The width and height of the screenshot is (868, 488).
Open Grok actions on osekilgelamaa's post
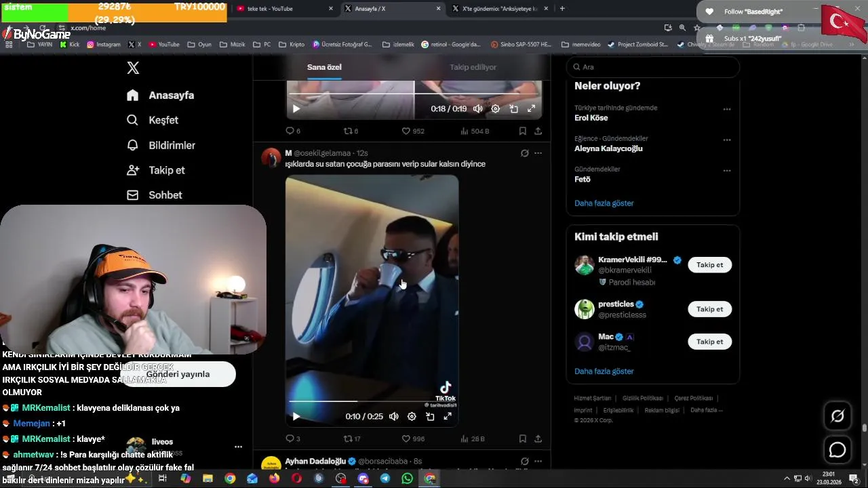click(524, 153)
